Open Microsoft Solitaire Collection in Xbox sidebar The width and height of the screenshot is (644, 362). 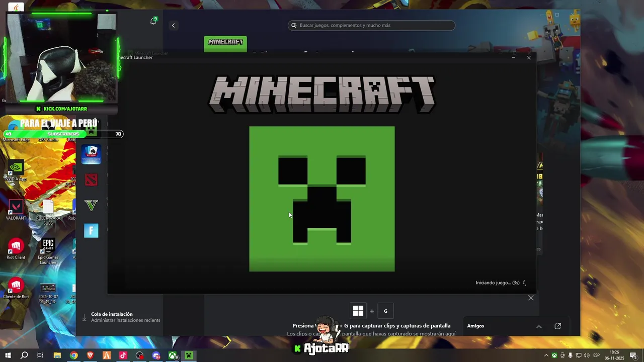[91, 154]
